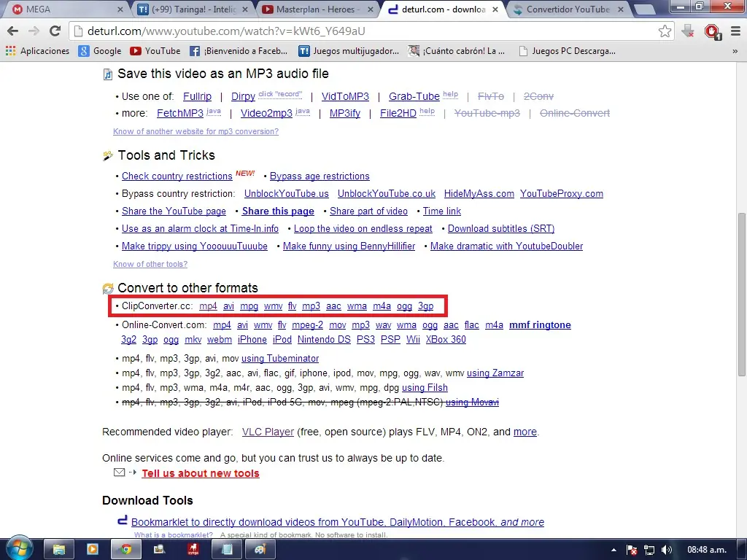Open the Grab-Tube link
The width and height of the screenshot is (747, 560).
(414, 96)
